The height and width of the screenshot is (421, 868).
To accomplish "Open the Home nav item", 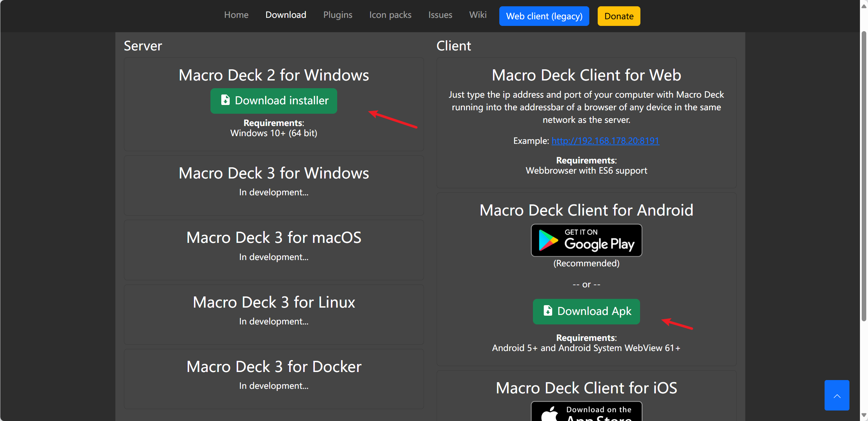I will click(236, 15).
